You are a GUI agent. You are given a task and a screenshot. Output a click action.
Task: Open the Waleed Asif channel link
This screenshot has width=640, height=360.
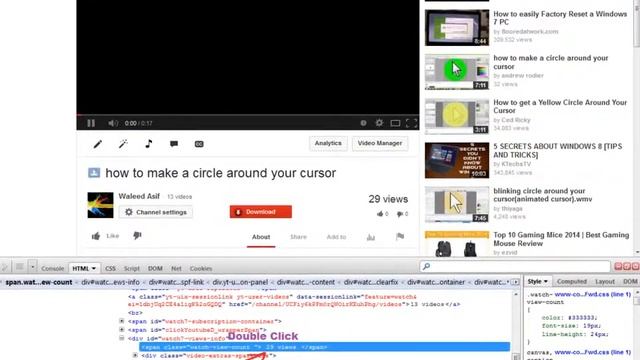click(139, 196)
